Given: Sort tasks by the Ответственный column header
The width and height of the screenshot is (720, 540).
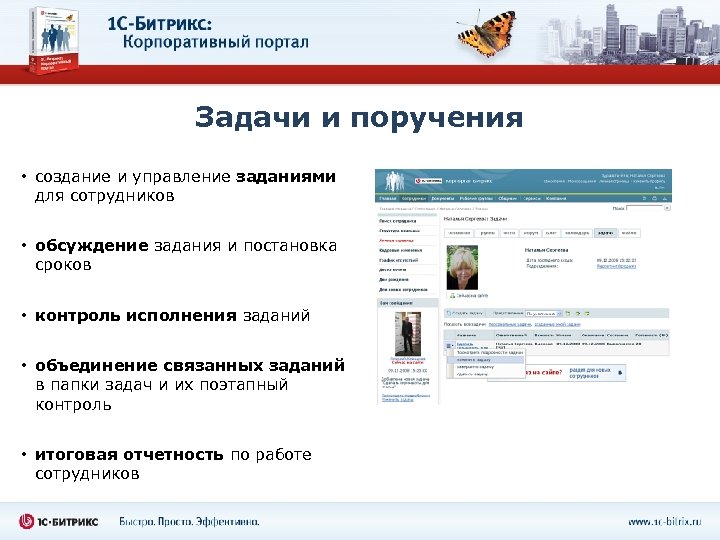Looking at the screenshot, I should pos(512,335).
